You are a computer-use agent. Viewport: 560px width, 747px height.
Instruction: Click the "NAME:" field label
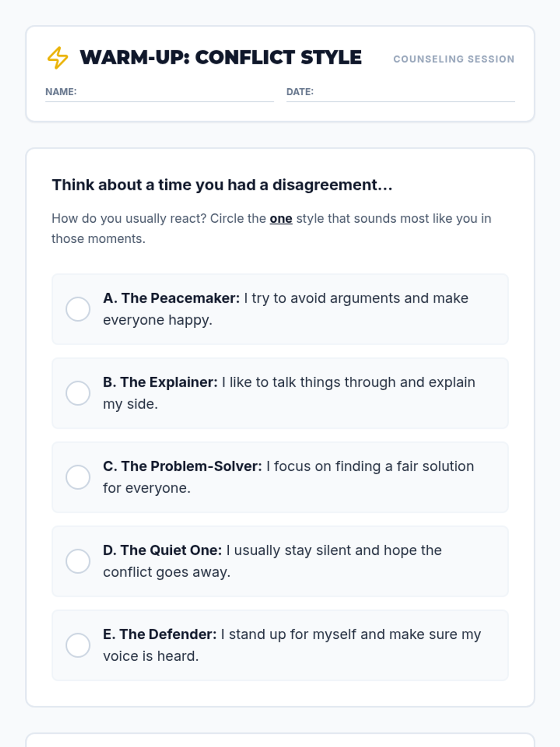point(61,92)
